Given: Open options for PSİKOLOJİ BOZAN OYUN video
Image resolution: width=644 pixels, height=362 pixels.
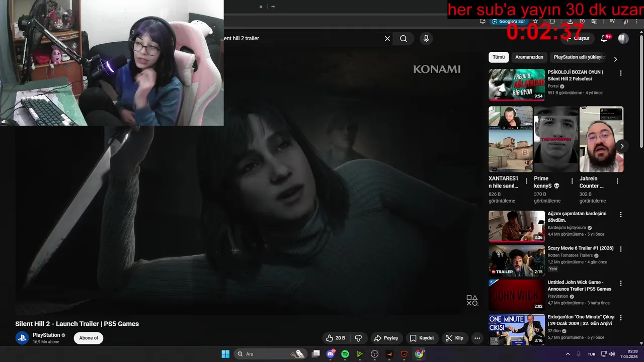Looking at the screenshot, I should 620,73.
